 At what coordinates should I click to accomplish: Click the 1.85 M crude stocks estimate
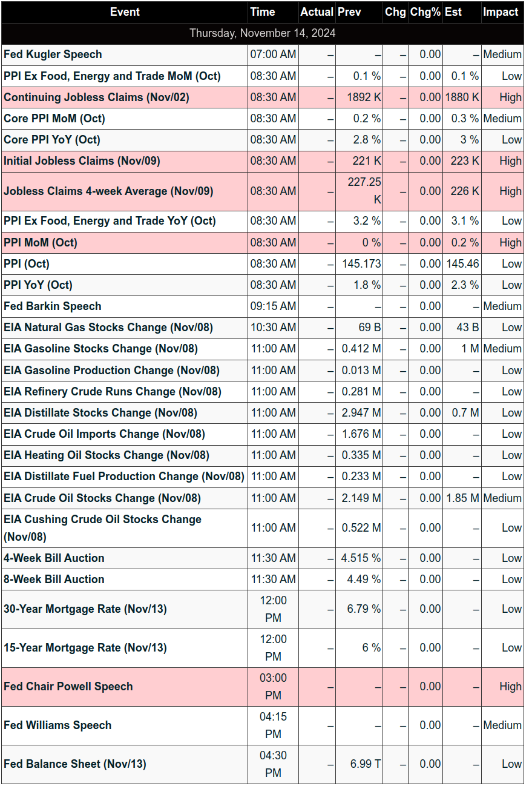463,498
